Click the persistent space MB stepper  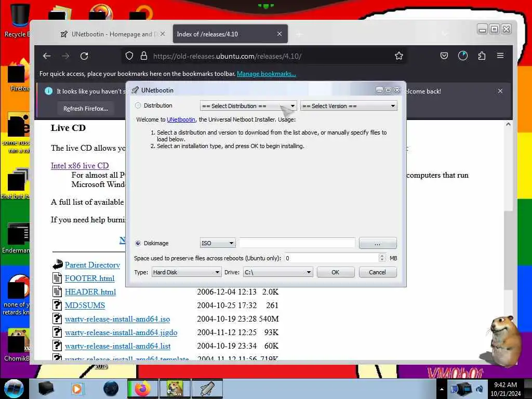coord(382,258)
